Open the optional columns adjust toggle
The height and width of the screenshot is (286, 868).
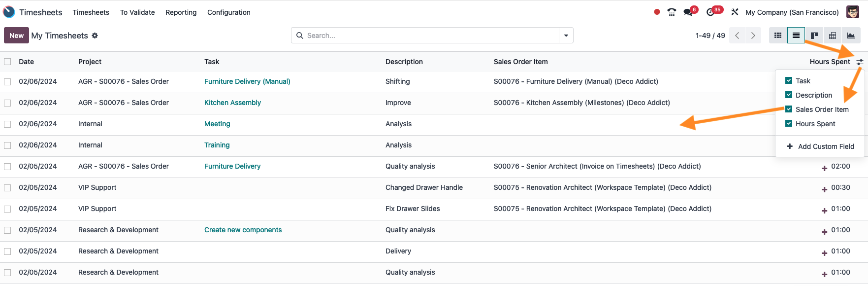[x=860, y=62]
